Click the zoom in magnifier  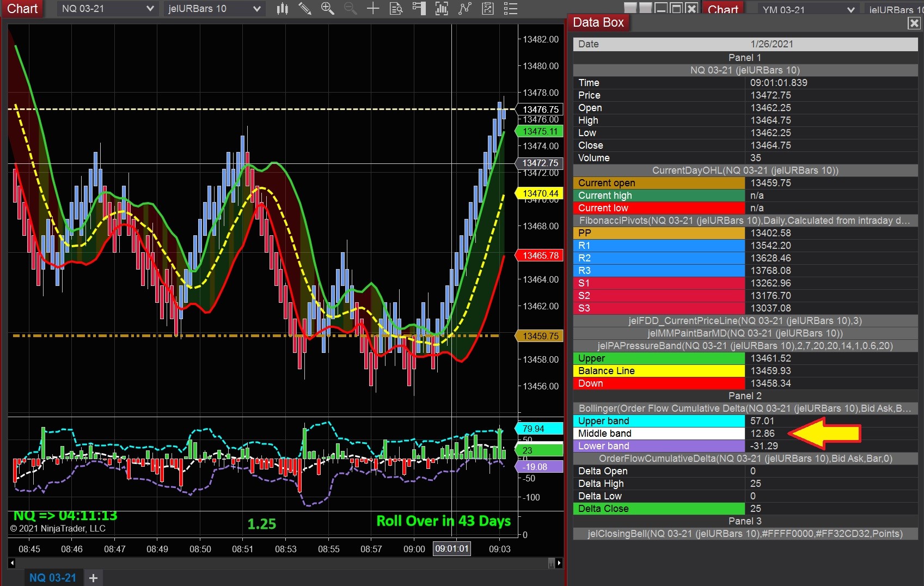pyautogui.click(x=327, y=9)
